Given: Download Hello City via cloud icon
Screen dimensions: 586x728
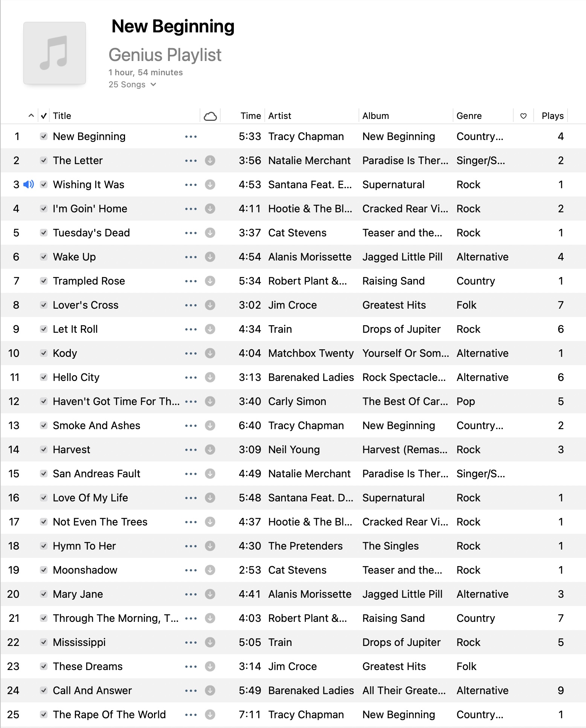Looking at the screenshot, I should (x=210, y=377).
